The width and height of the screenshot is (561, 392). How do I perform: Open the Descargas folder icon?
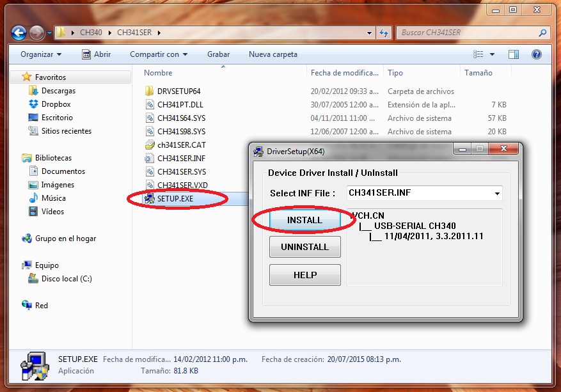(x=35, y=90)
